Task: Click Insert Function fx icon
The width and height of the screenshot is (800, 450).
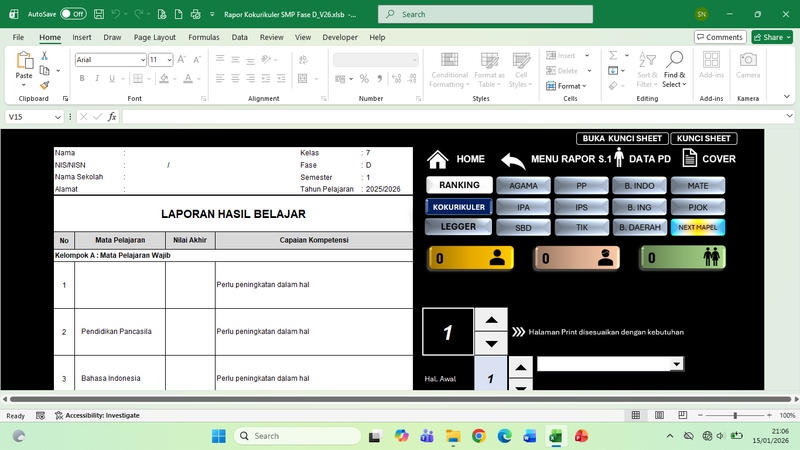Action: 112,117
